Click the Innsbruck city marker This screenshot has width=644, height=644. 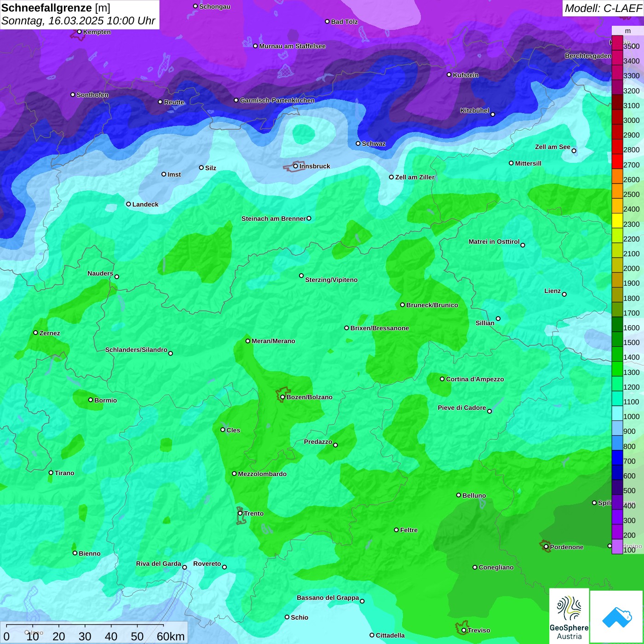(x=295, y=166)
